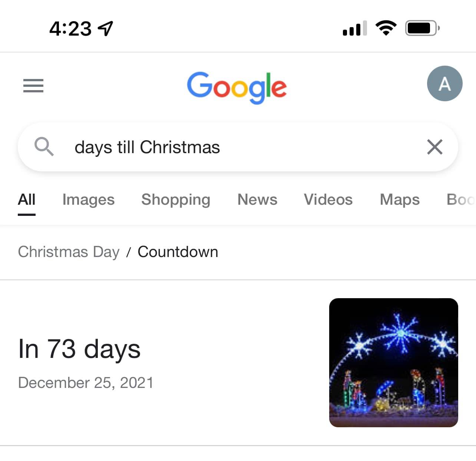Switch to the News tab
This screenshot has height=461, width=476.
tap(257, 200)
